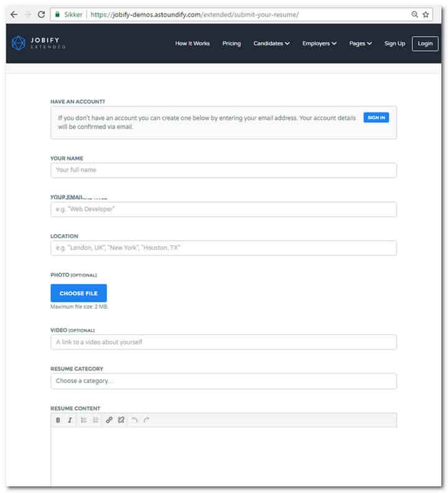The height and width of the screenshot is (493, 448).
Task: Focus the video link input field
Action: 223,342
